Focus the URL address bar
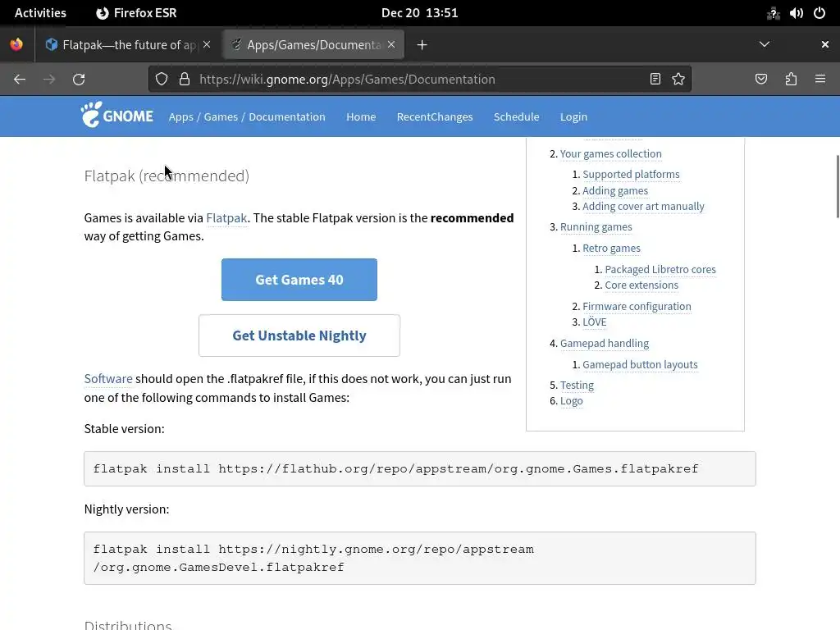This screenshot has width=840, height=630. [421, 80]
